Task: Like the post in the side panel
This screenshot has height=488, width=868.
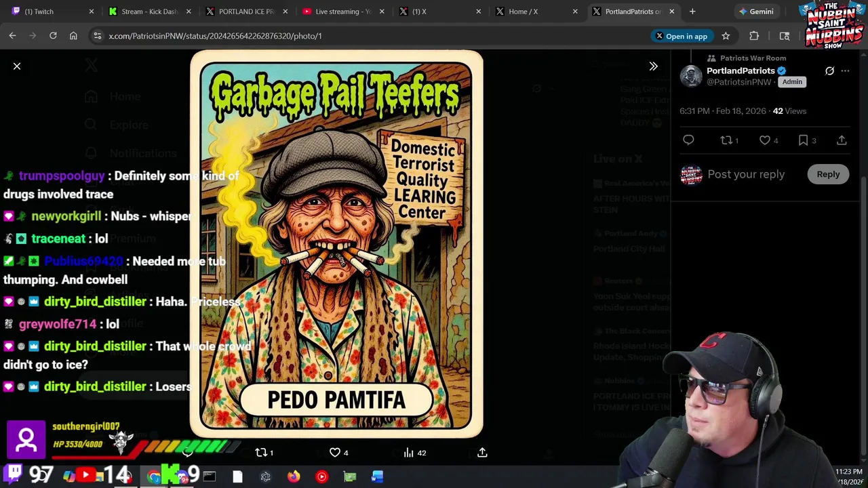Action: point(765,140)
